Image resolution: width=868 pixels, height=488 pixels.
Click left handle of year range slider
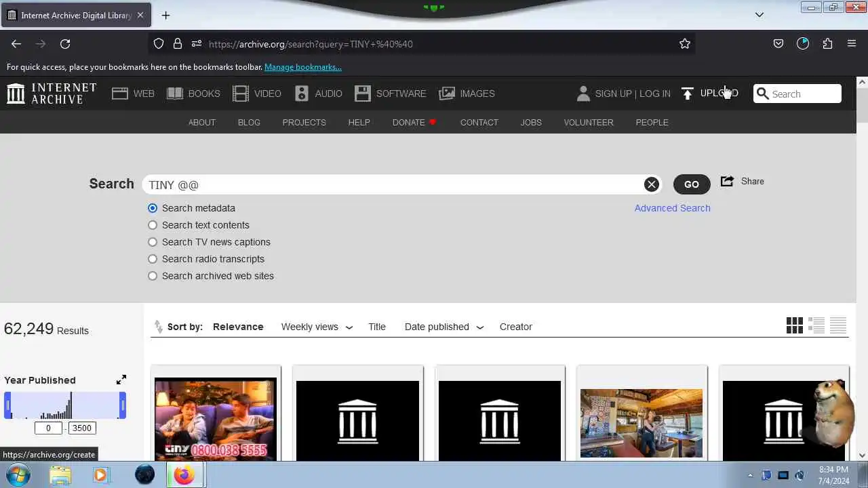[x=8, y=406]
